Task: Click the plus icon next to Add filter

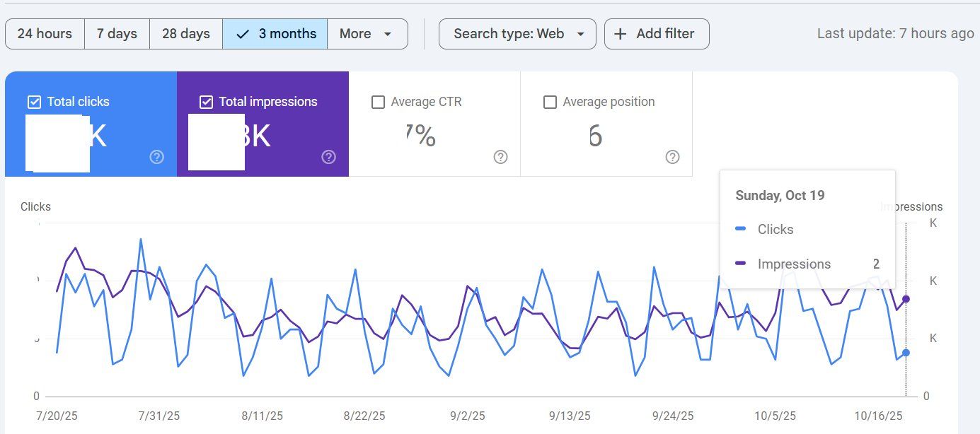Action: click(x=621, y=33)
